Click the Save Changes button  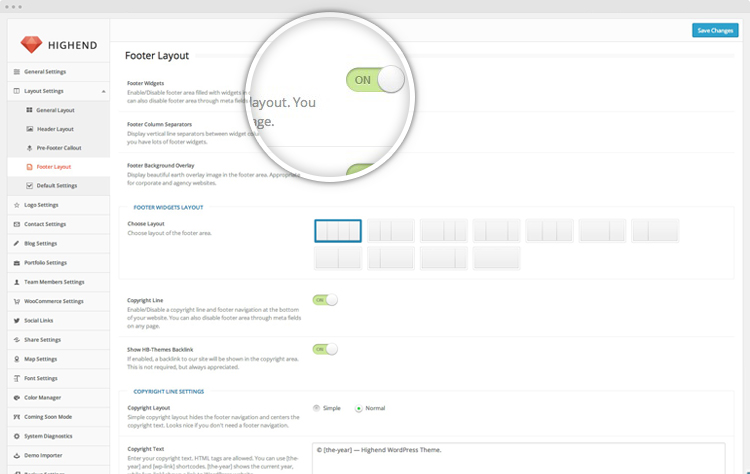[x=715, y=31]
